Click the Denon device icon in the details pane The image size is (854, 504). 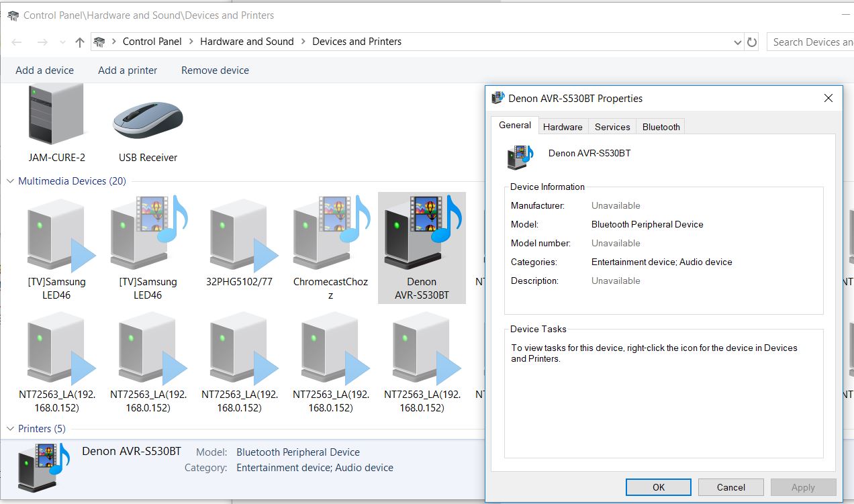(x=44, y=468)
